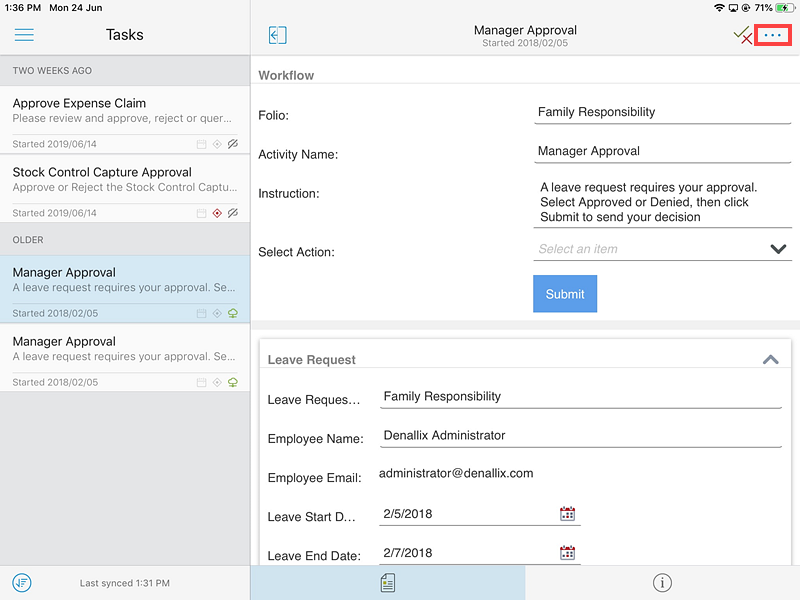Viewport: 800px width, 600px height.
Task: Collapse the task list panel icon
Action: click(278, 35)
